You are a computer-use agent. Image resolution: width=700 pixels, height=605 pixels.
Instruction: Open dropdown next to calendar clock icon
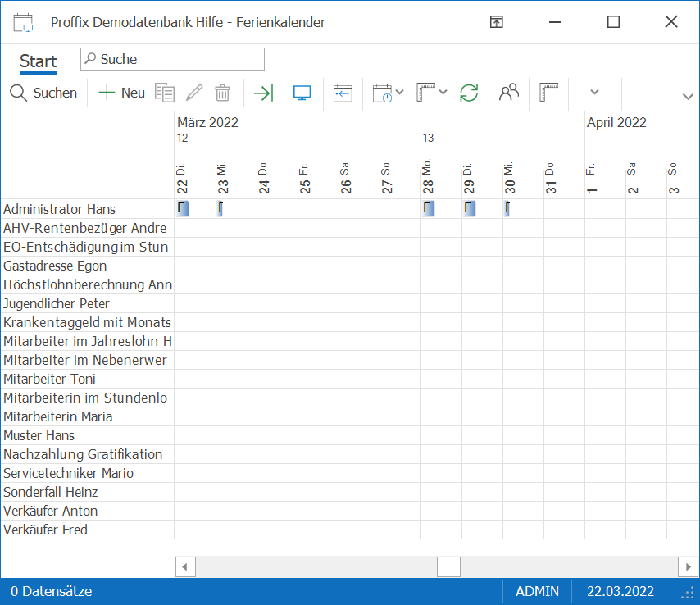[x=399, y=93]
